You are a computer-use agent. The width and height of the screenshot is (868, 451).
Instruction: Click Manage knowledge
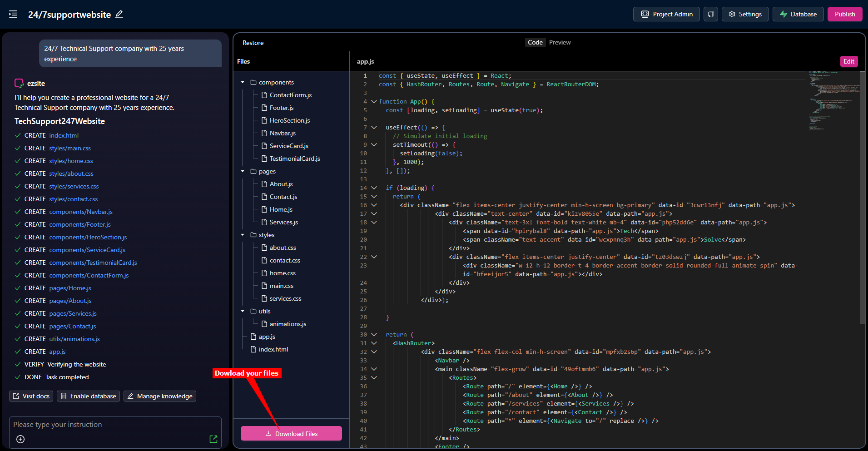pos(160,396)
